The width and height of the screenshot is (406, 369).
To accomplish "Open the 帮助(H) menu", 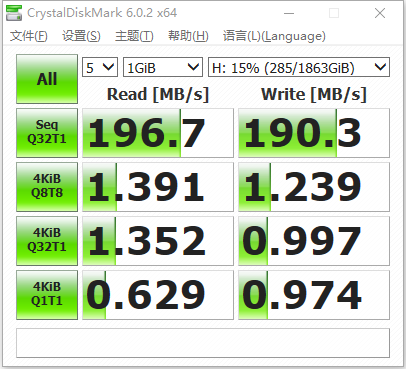I will (188, 36).
